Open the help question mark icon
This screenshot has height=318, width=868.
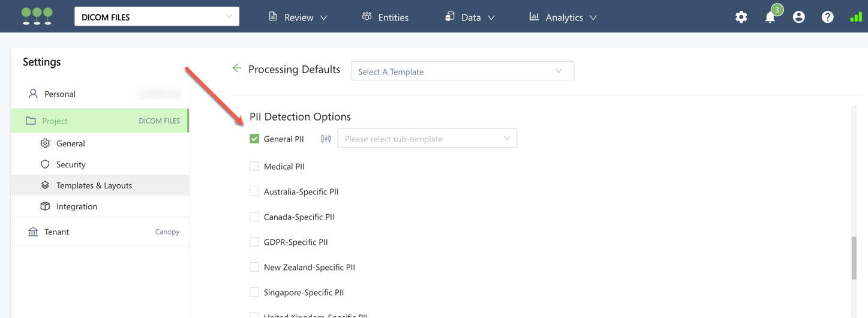pyautogui.click(x=827, y=17)
